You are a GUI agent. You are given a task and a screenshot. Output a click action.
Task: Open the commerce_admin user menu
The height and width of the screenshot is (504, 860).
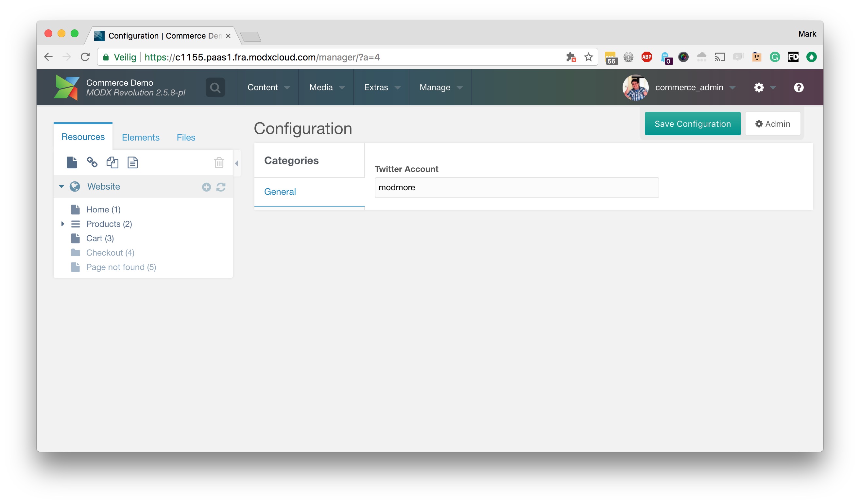(x=689, y=88)
